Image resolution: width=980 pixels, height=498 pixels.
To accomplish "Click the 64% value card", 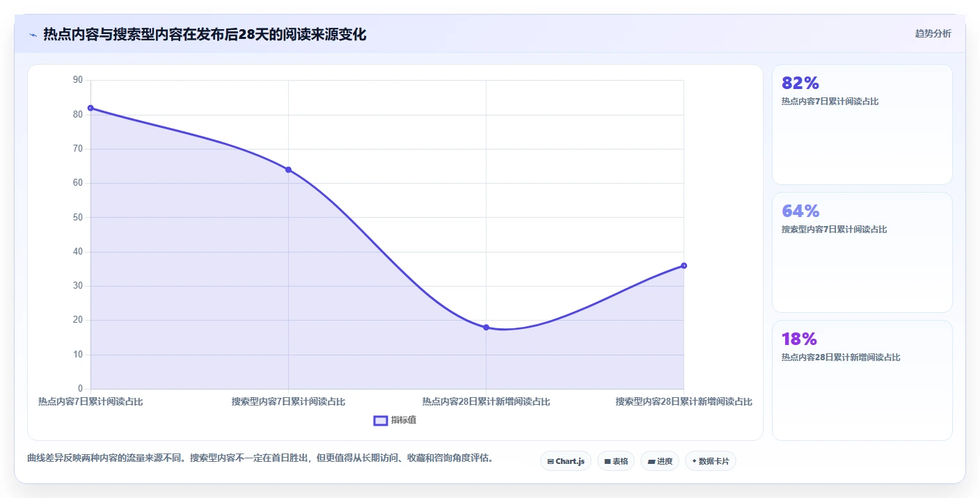I will (x=862, y=252).
